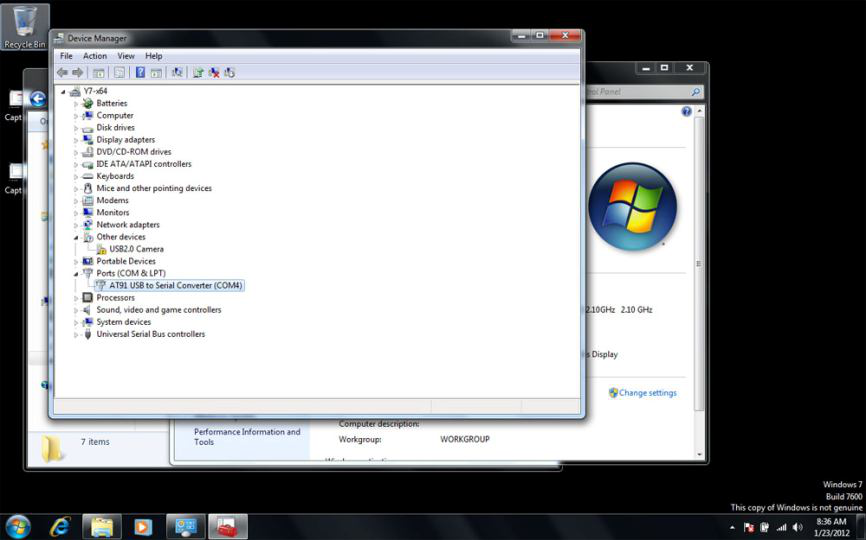Open the View menu
The height and width of the screenshot is (540, 866).
pos(126,56)
